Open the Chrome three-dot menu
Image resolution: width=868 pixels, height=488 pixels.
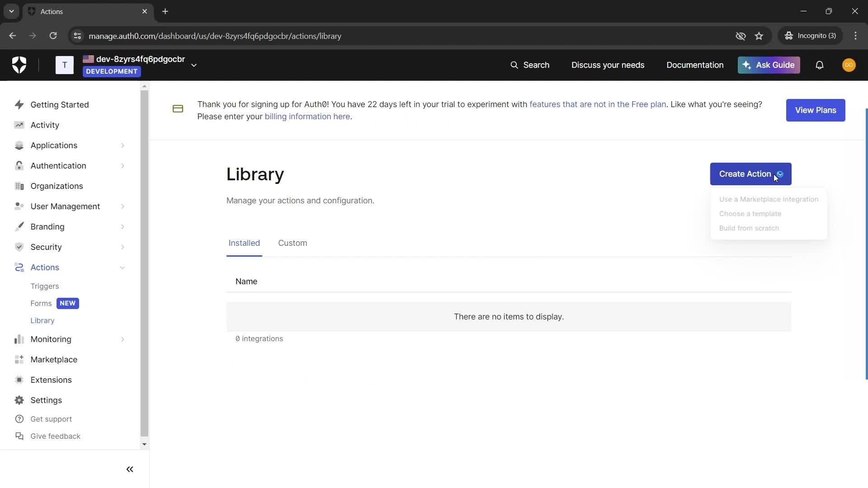855,36
